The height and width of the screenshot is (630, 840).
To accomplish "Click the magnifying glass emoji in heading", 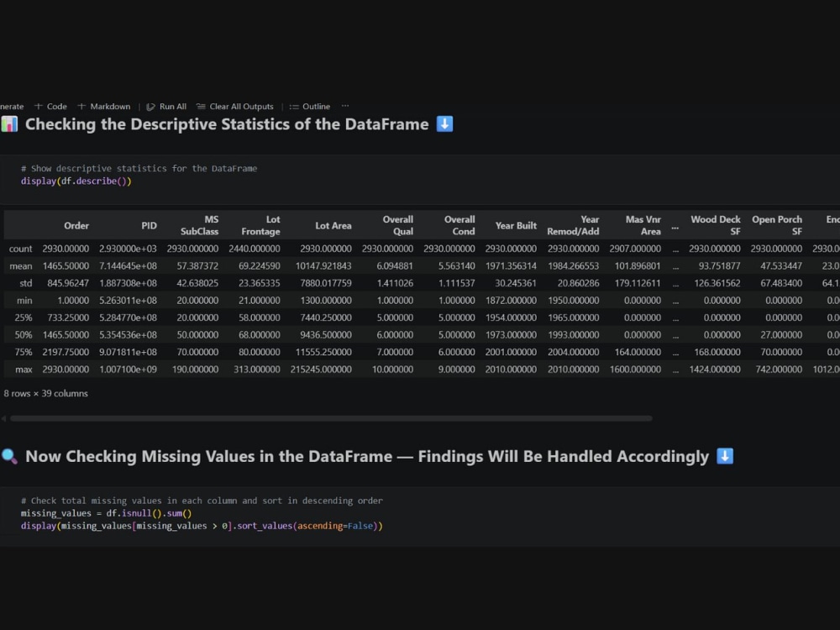I will (9, 456).
